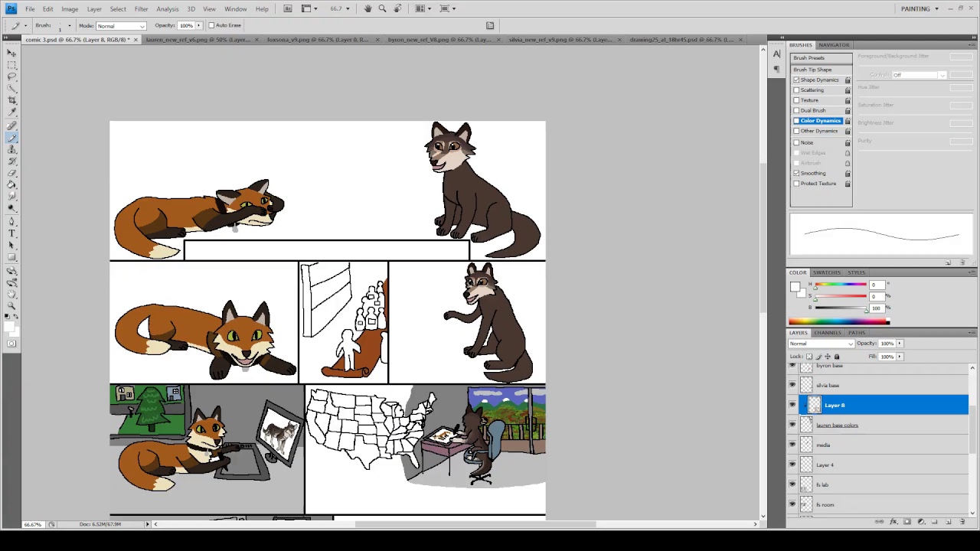Select the Eraser tool
The image size is (980, 551).
click(x=11, y=173)
